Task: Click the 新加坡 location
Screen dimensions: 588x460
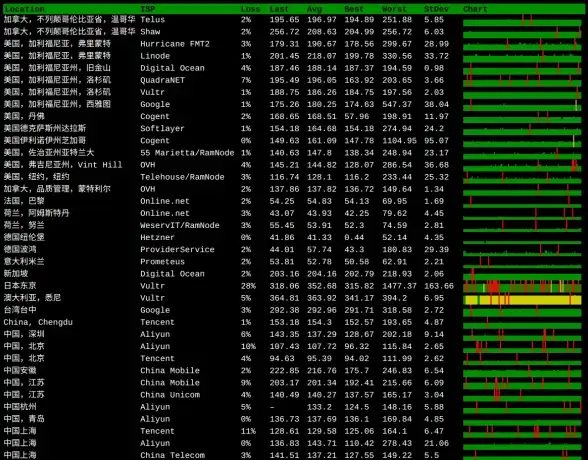Action: 16,274
